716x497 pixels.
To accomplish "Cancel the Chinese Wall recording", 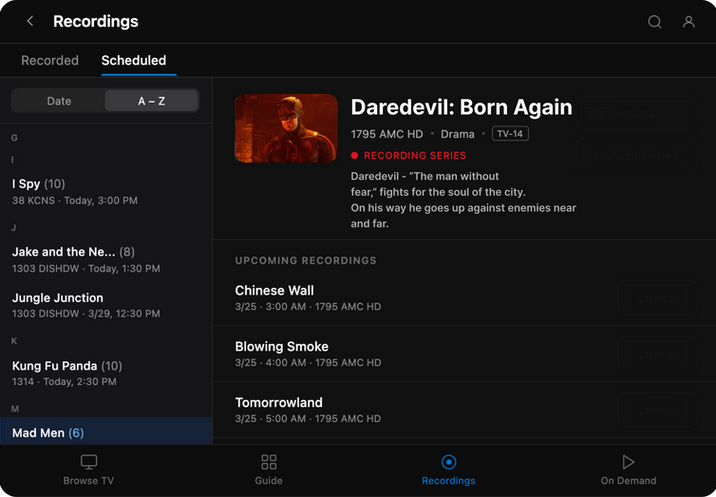I will (x=658, y=298).
